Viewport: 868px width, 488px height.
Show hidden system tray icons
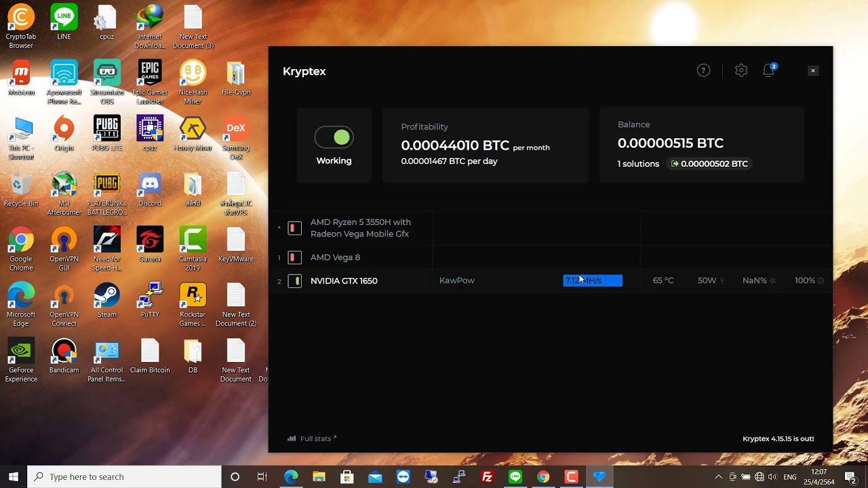tap(719, 476)
